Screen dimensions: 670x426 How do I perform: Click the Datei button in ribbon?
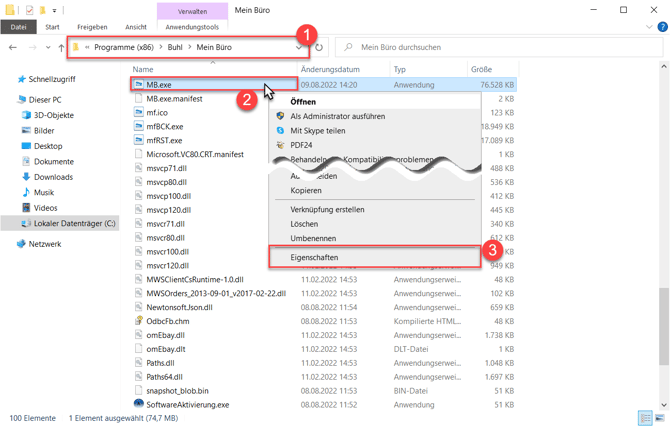pyautogui.click(x=18, y=27)
